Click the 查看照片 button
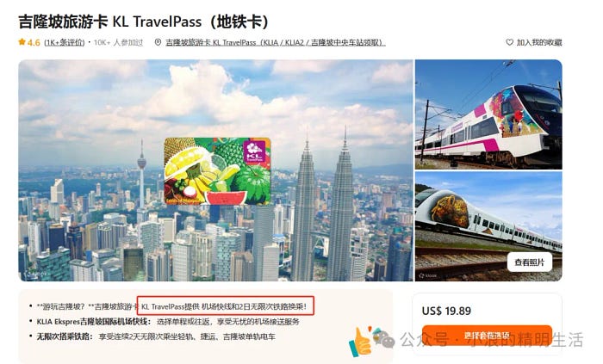This screenshot has height=364, width=603. (530, 262)
